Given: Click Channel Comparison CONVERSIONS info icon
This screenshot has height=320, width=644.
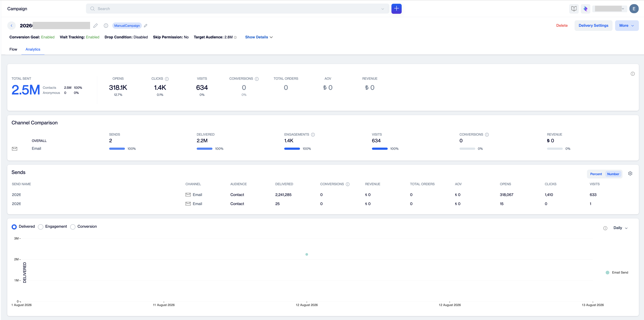Looking at the screenshot, I should 487,135.
